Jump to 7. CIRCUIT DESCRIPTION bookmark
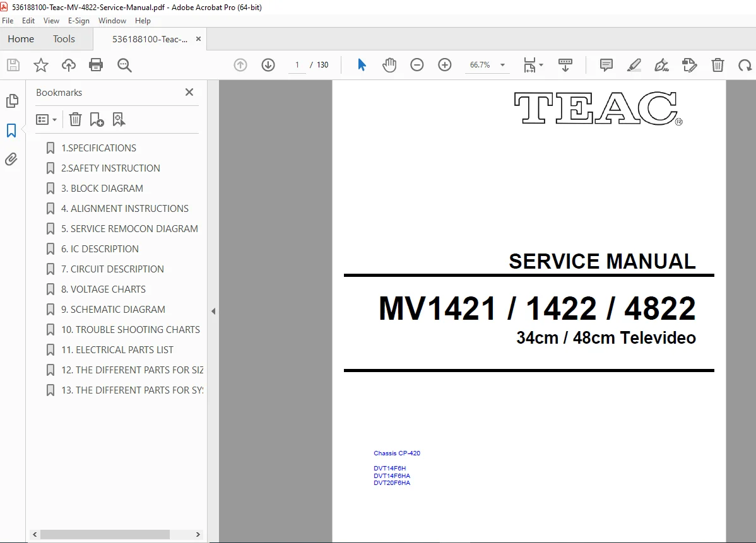The height and width of the screenshot is (543, 756). [x=112, y=269]
